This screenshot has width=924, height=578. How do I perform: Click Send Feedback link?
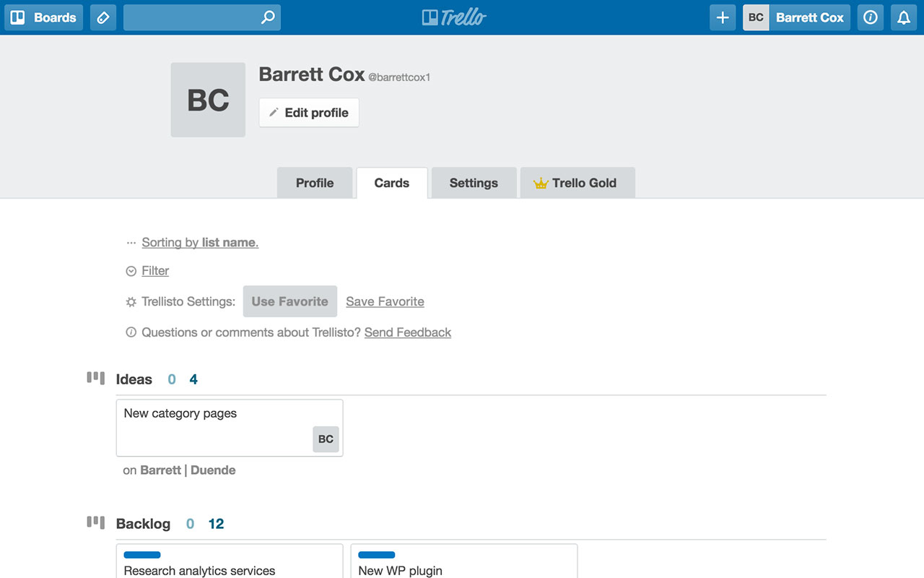[x=408, y=332]
